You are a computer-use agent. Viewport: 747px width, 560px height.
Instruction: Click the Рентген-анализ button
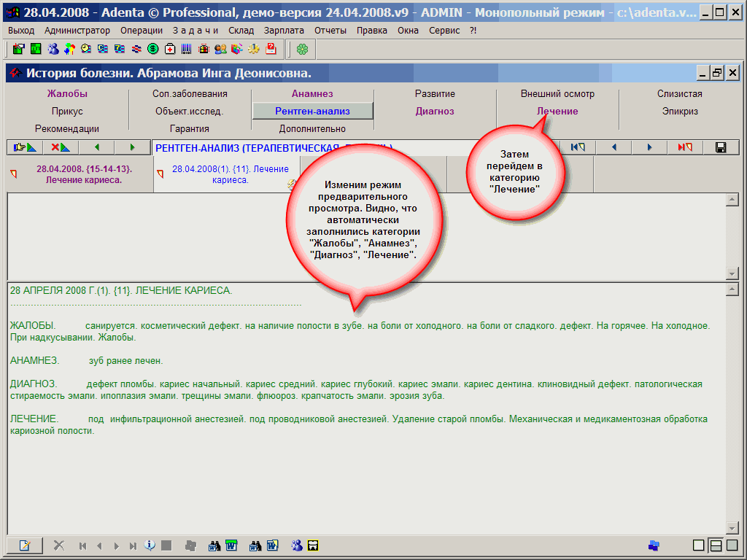pyautogui.click(x=312, y=112)
